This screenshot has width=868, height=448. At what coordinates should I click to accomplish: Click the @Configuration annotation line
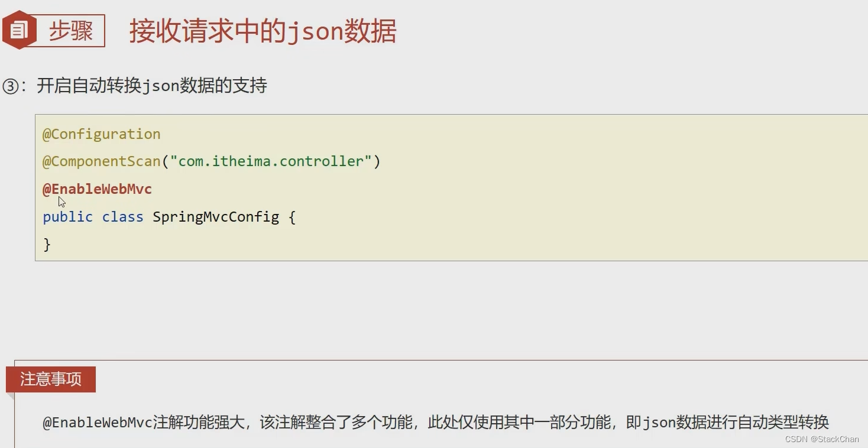102,134
